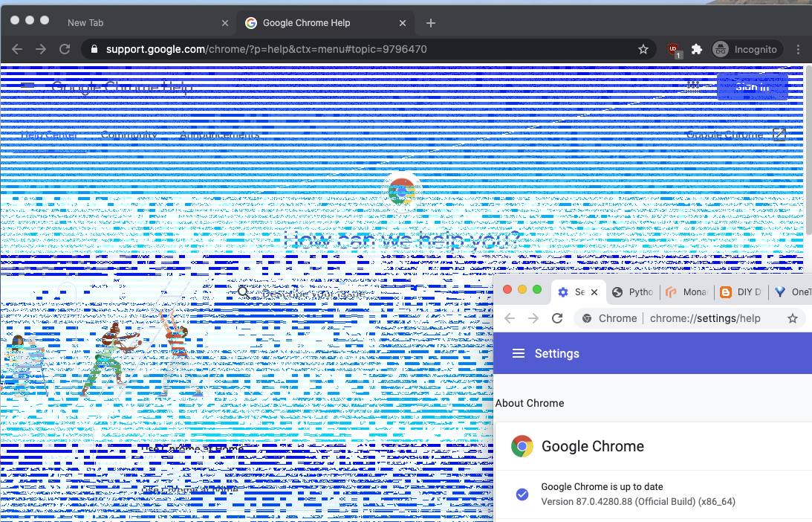This screenshot has height=522, width=812.
Task: Reload the Google Chrome Help page
Action: tap(65, 49)
